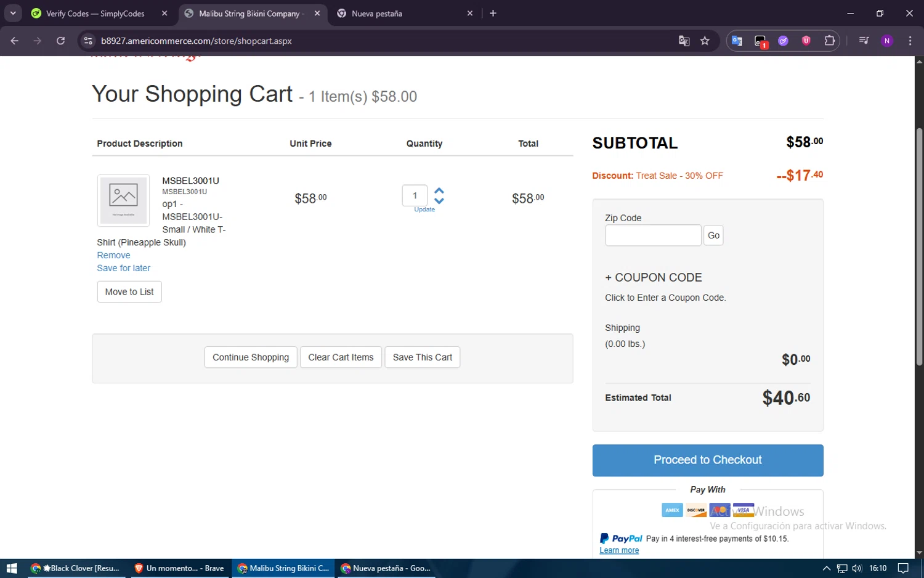
Task: Open the media controls icon
Action: click(x=864, y=41)
